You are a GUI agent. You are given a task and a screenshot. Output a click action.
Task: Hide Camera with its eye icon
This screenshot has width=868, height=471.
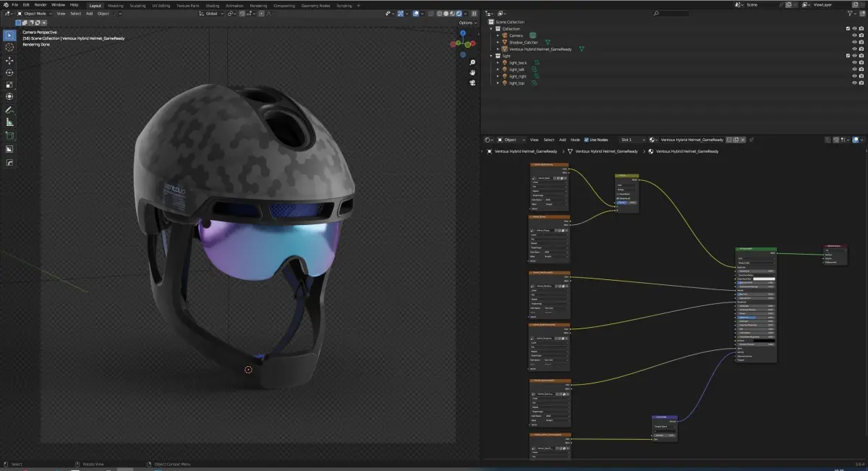[854, 35]
